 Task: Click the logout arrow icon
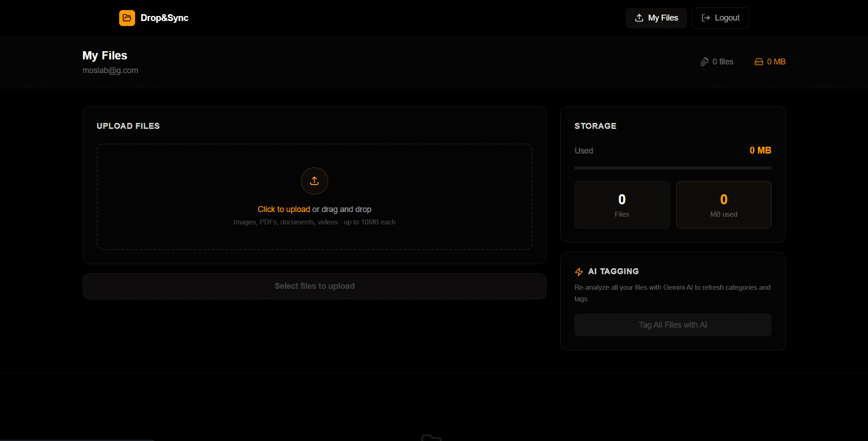click(705, 18)
